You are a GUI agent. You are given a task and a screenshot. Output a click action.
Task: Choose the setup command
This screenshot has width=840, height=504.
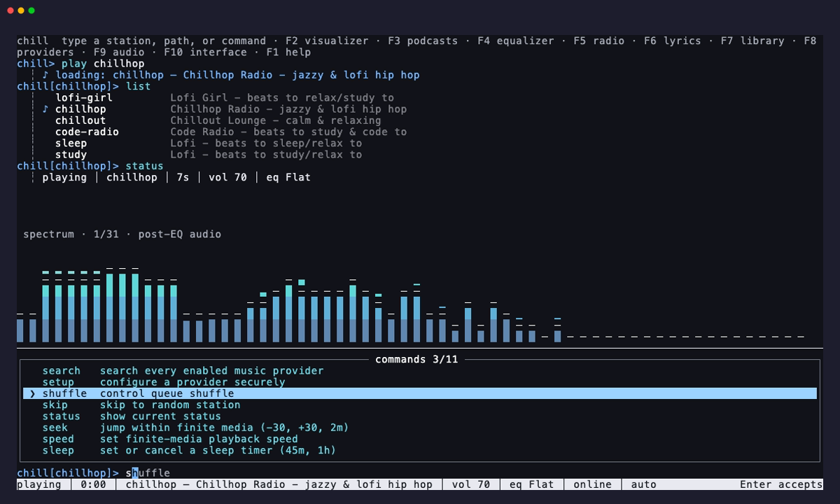[420, 382]
